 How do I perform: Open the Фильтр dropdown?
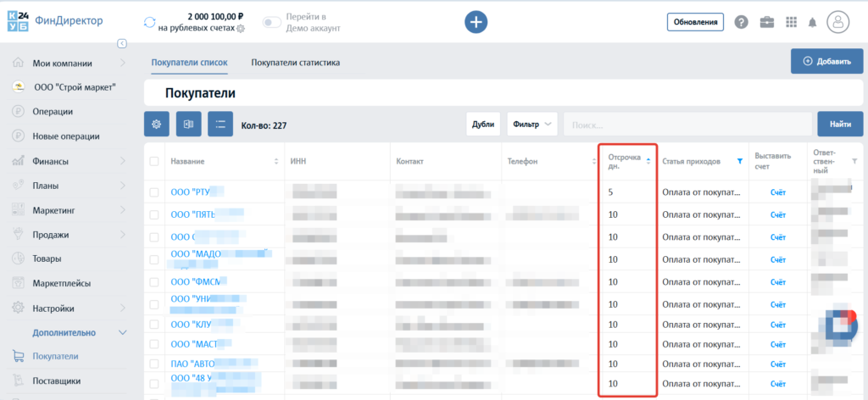point(531,125)
